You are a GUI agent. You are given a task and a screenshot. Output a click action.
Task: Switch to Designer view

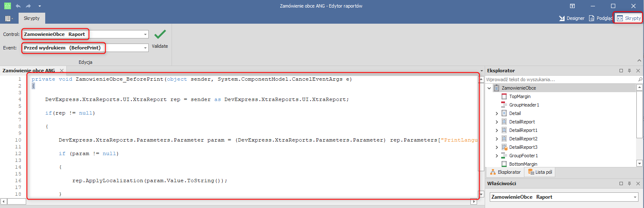pyautogui.click(x=571, y=18)
